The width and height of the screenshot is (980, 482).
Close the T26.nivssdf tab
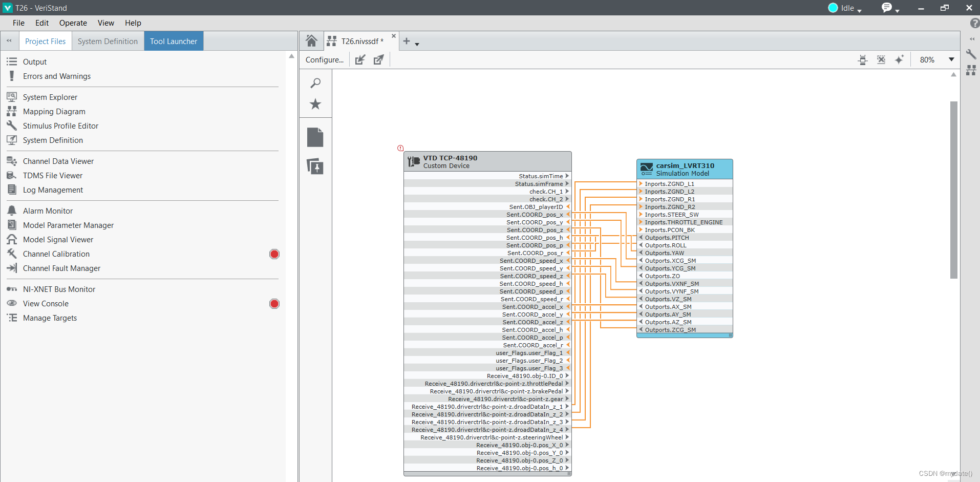tap(394, 36)
